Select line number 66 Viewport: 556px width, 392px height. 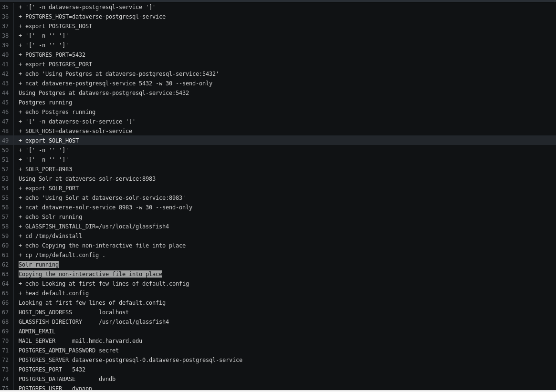click(5, 303)
